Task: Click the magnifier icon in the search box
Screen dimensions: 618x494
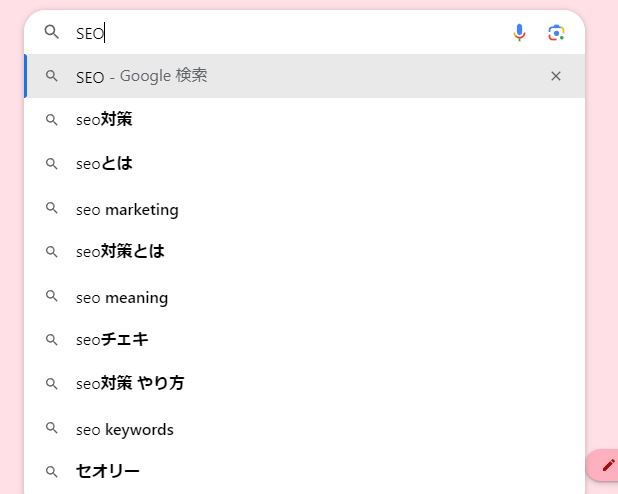Action: point(52,32)
